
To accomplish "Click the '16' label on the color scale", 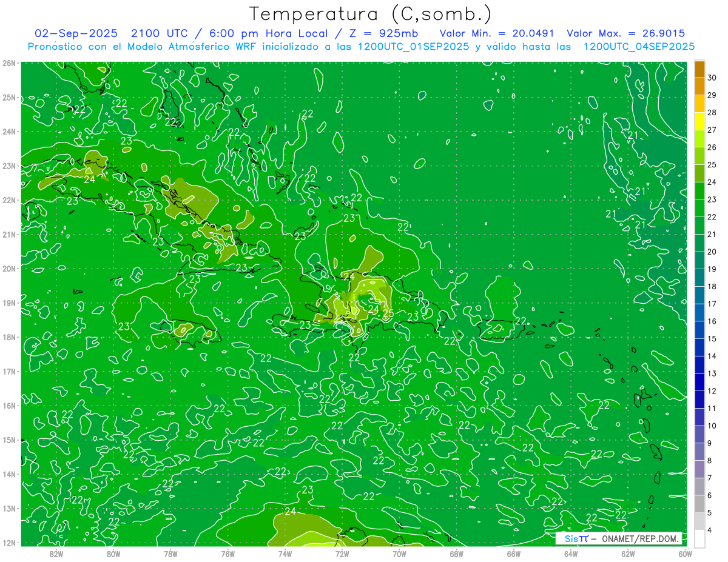I will click(712, 321).
